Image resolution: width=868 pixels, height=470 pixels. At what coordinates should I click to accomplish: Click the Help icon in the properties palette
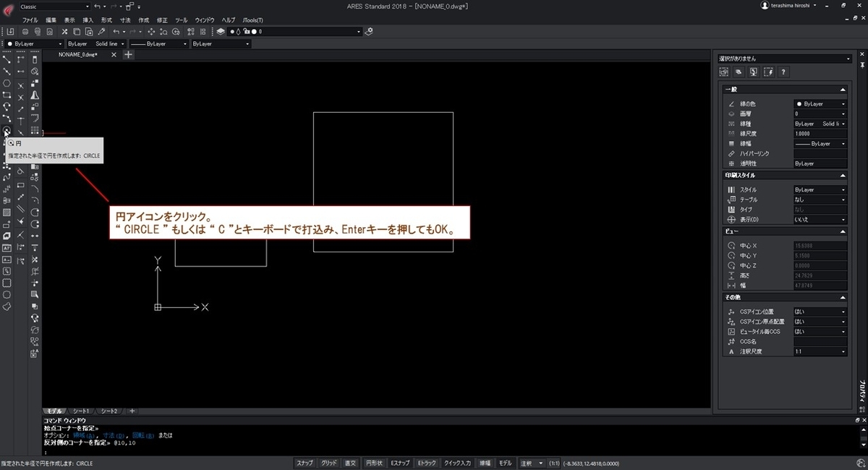[783, 72]
